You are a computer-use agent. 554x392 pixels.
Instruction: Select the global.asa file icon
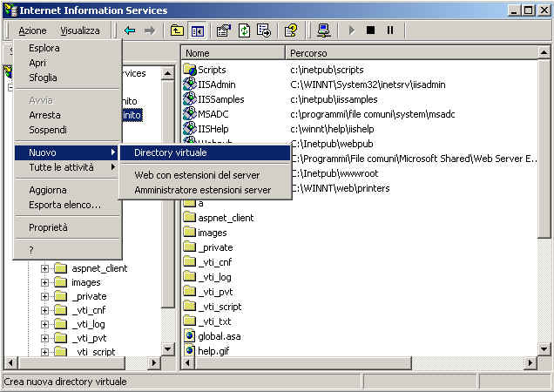[190, 335]
